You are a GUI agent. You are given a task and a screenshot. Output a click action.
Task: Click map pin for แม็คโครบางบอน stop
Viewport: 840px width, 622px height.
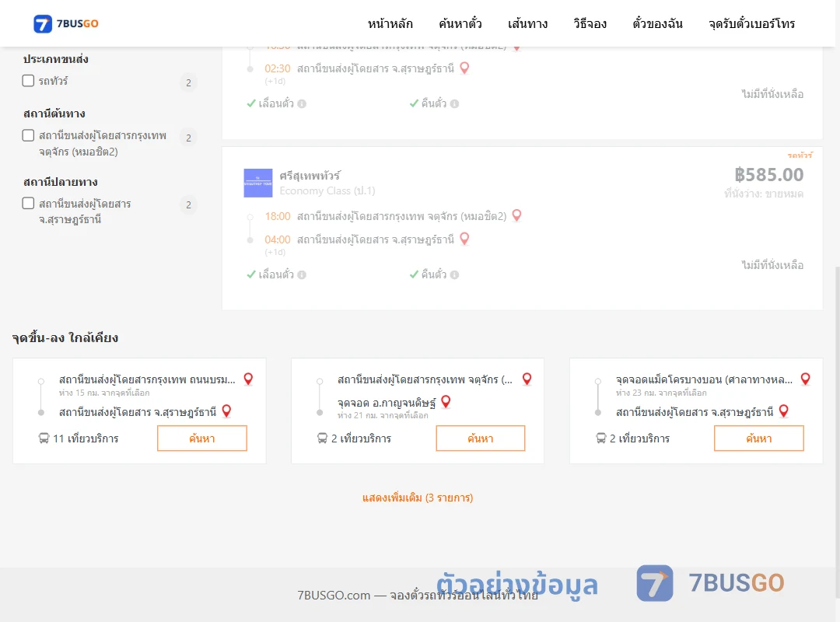point(805,379)
